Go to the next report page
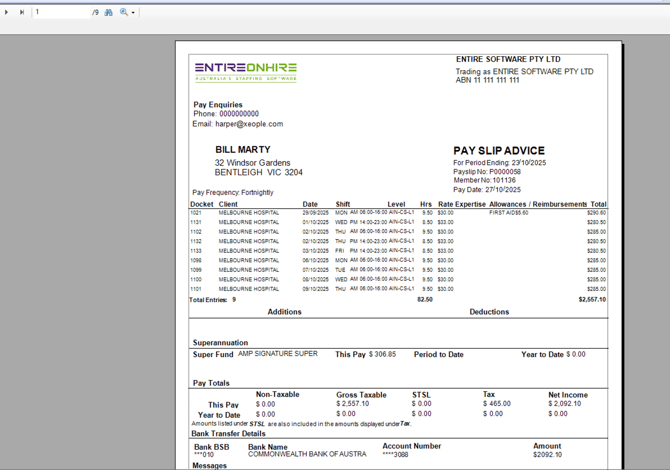670x470 pixels. 7,12
